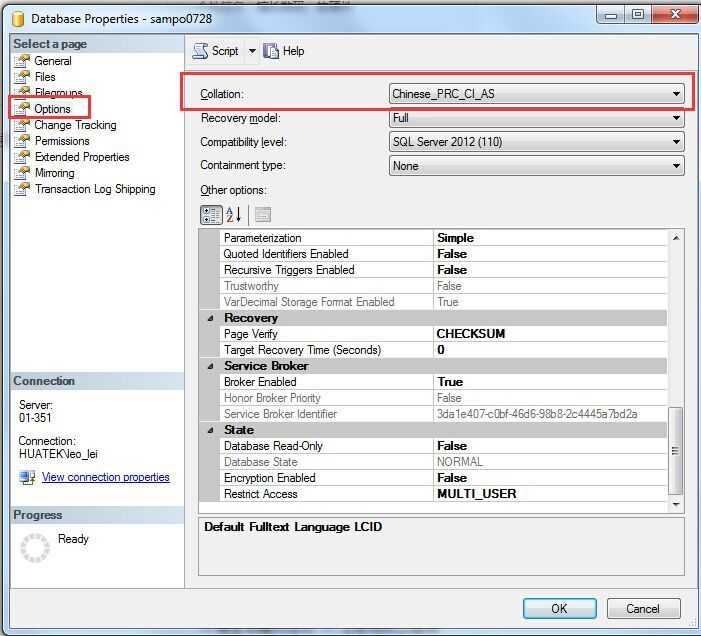Click the Mirroring page icon
701x636 pixels.
(x=22, y=173)
